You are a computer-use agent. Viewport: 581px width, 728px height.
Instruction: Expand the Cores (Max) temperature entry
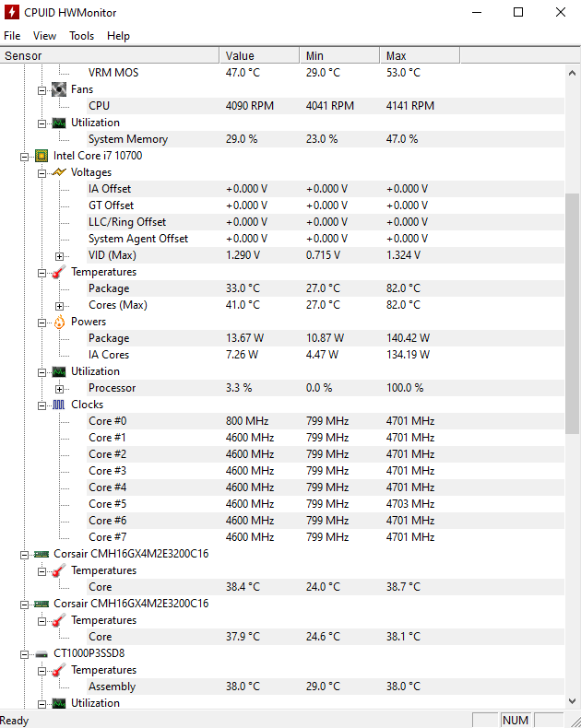click(60, 305)
